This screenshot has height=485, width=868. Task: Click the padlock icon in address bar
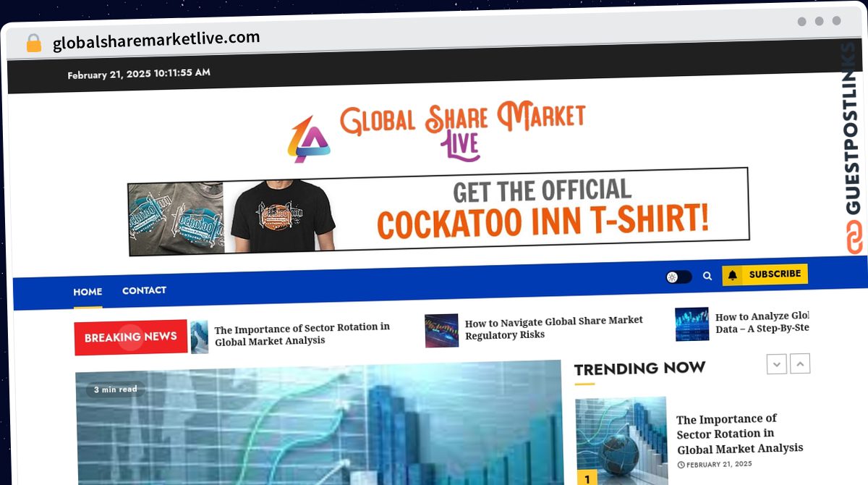tap(33, 43)
